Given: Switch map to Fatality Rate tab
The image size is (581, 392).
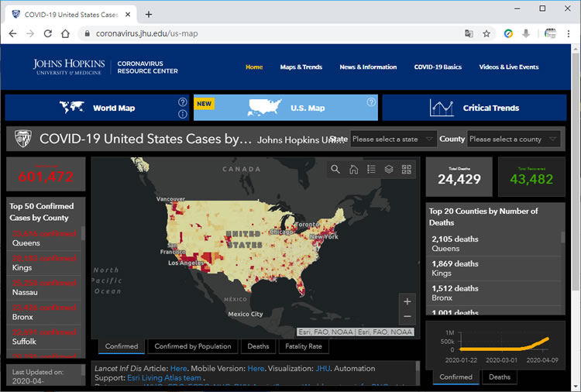Looking at the screenshot, I should point(304,346).
